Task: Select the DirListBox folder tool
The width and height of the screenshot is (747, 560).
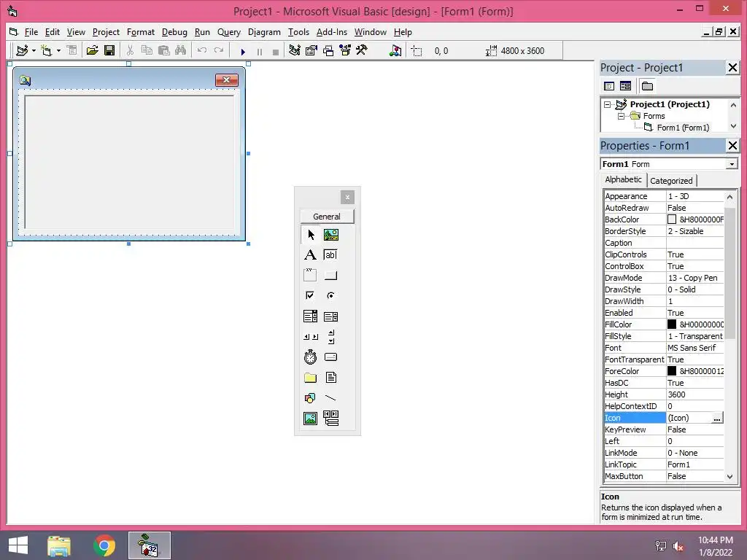Action: click(310, 378)
